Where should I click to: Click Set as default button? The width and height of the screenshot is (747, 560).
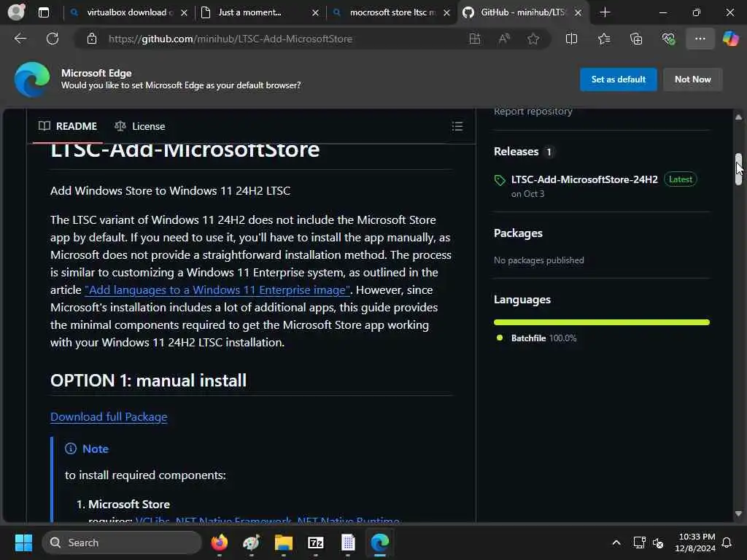(x=618, y=79)
